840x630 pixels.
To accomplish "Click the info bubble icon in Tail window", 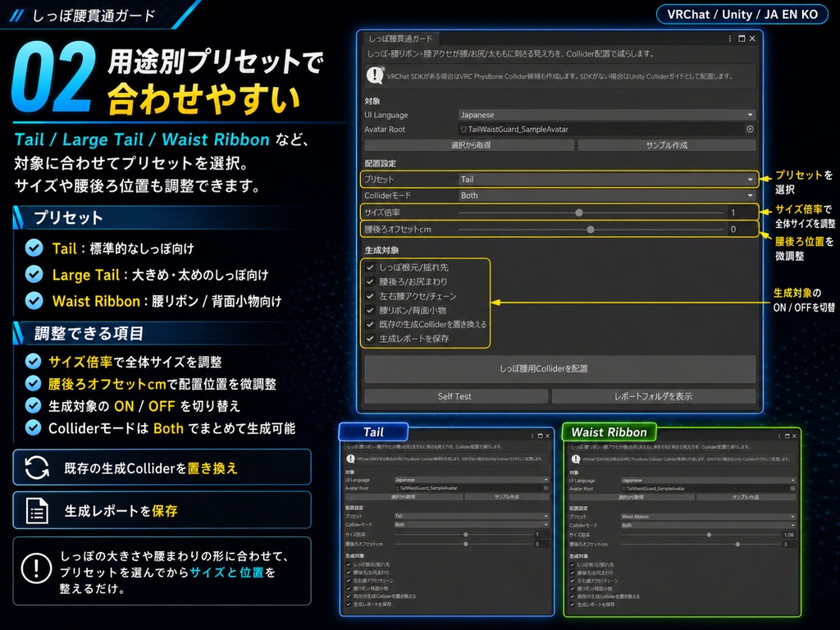I will tap(350, 459).
